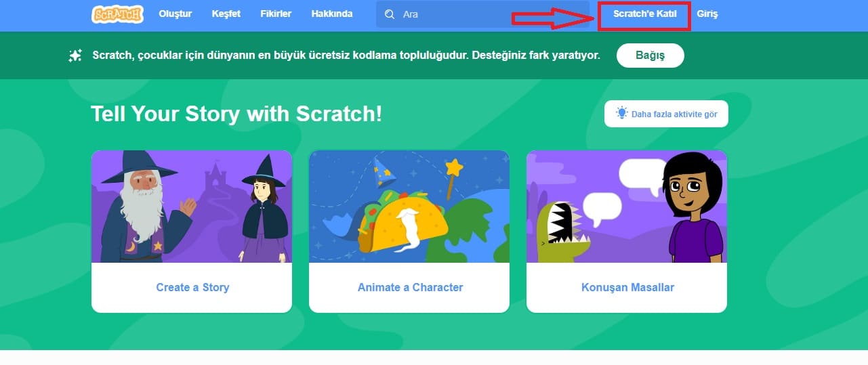Open the Create a Story wizard thumbnail
This screenshot has height=365, width=868.
[192, 207]
